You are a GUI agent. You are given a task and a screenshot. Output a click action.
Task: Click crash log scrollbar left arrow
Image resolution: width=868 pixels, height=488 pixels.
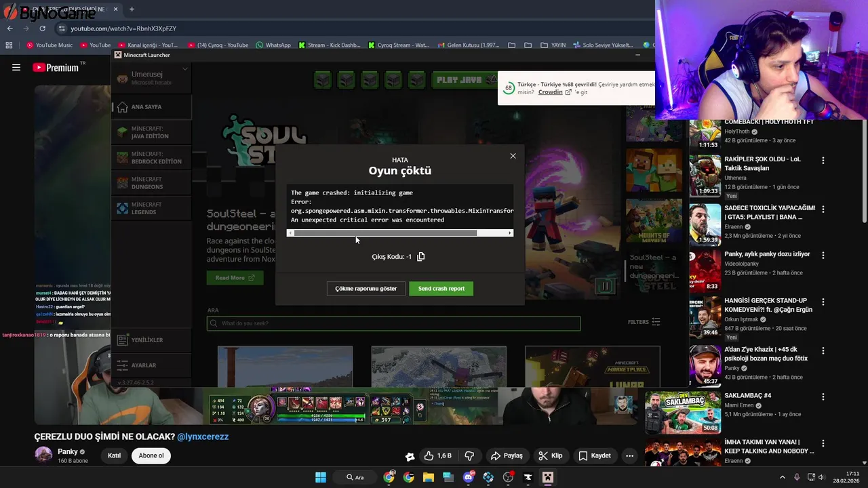click(x=290, y=233)
